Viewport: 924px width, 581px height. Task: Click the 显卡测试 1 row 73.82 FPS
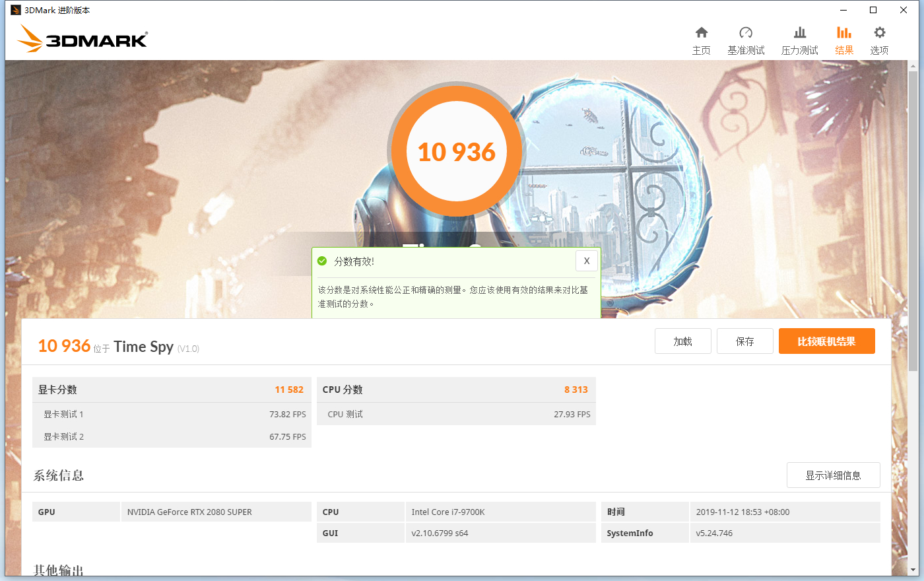point(172,414)
